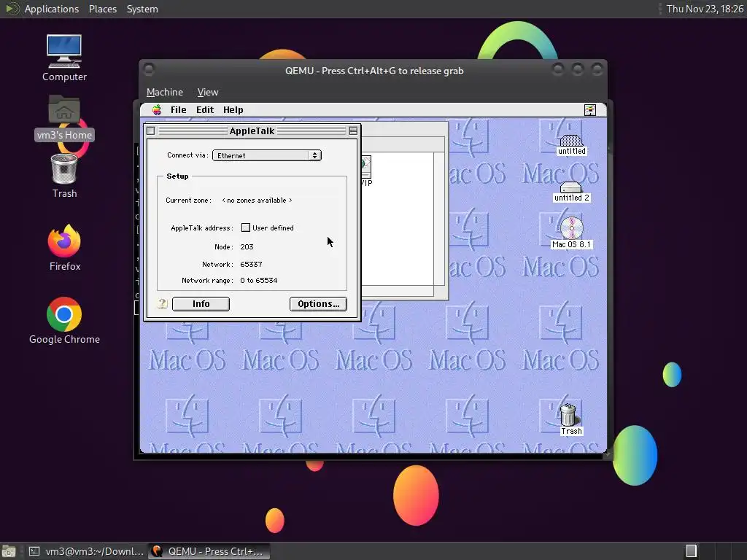Open the Places menu in top panel

pyautogui.click(x=103, y=9)
